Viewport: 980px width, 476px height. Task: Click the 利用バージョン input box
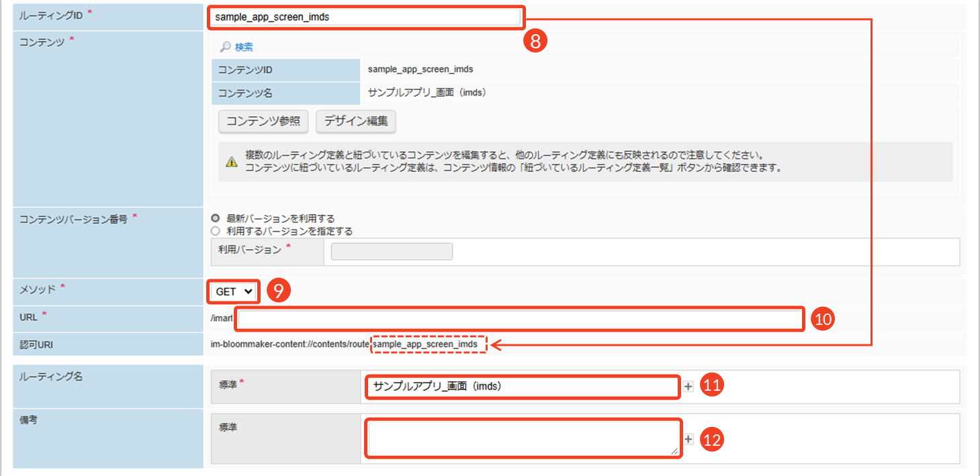point(392,251)
